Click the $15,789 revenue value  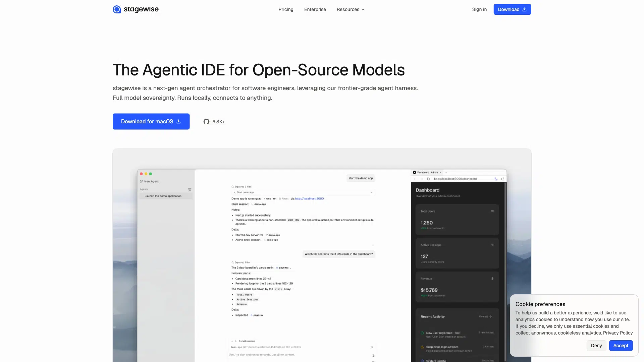click(429, 290)
